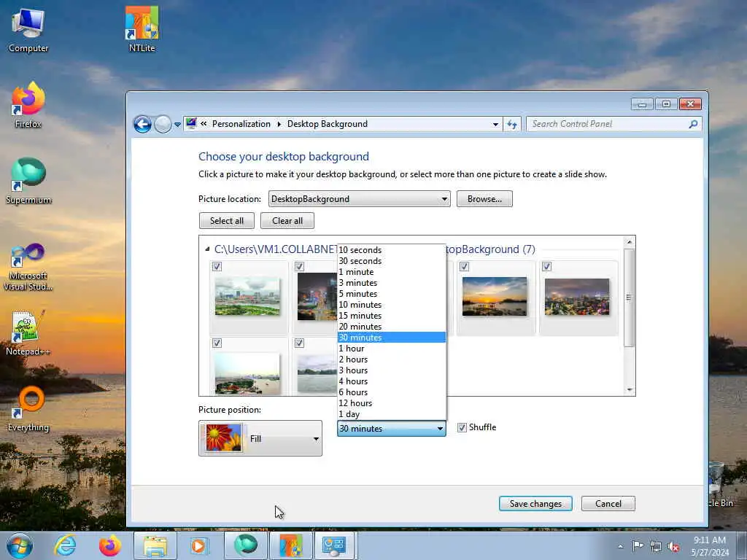Open the NTLite desktop shortcut
The width and height of the screenshot is (747, 560).
coord(142,29)
